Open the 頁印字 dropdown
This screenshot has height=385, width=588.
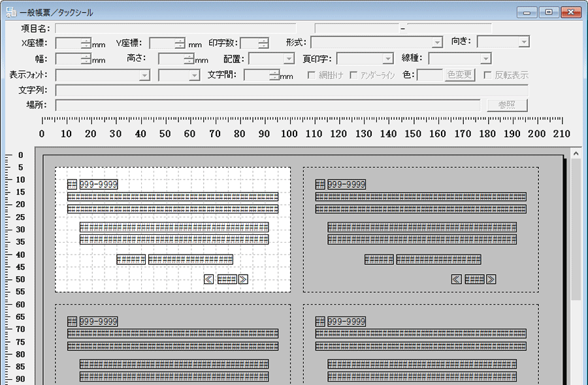tap(387, 59)
